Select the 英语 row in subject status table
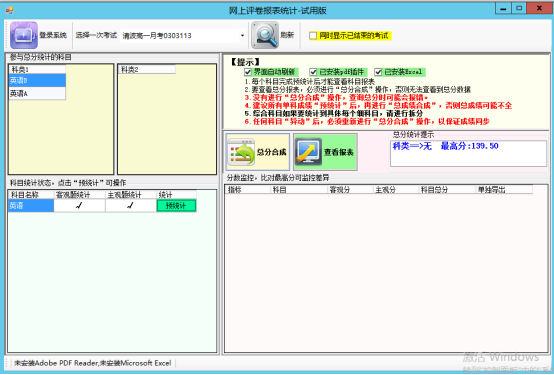Viewport: 554px width, 375px height. point(31,206)
